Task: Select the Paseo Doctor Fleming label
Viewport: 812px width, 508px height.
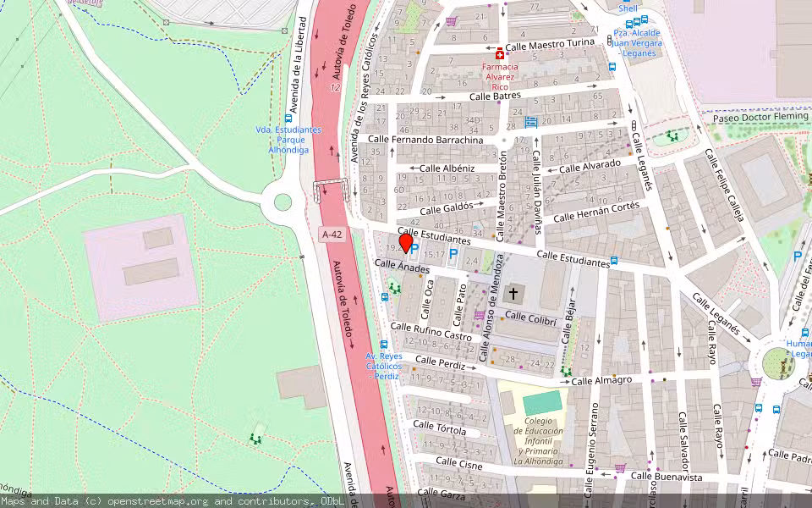Action: pos(760,117)
